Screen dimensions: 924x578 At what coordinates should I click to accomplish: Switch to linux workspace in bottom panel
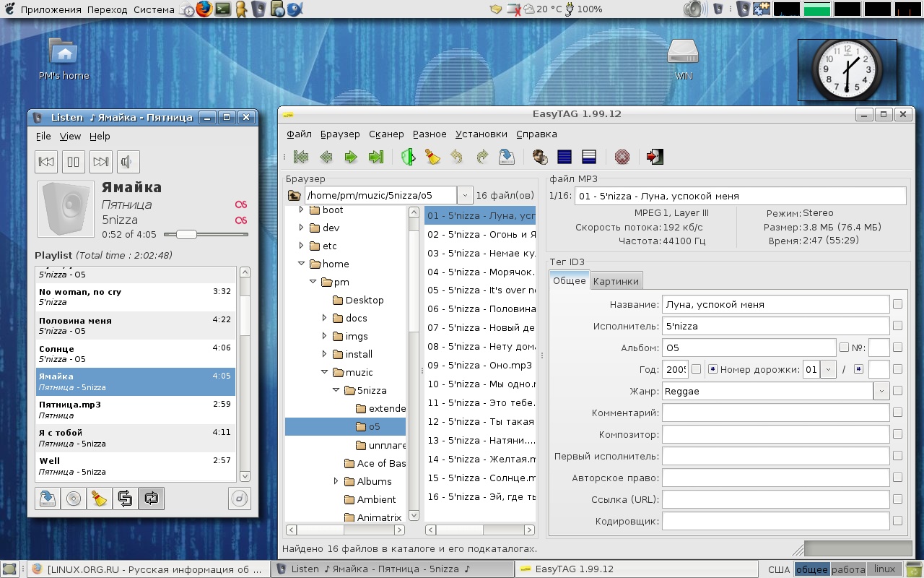click(x=884, y=569)
